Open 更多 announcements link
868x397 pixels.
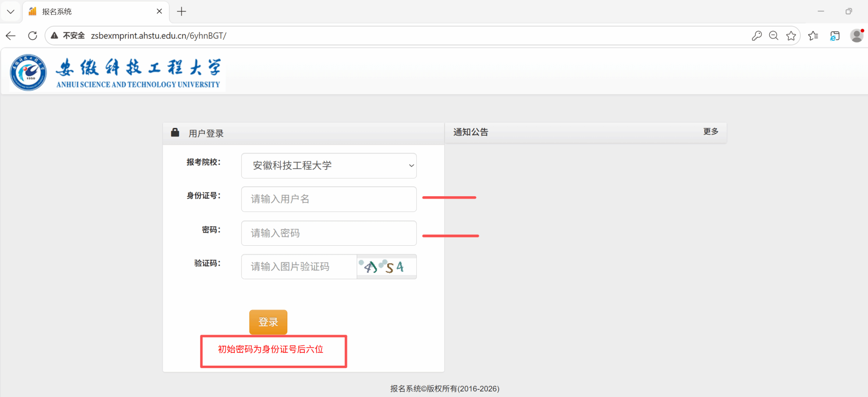pyautogui.click(x=710, y=132)
